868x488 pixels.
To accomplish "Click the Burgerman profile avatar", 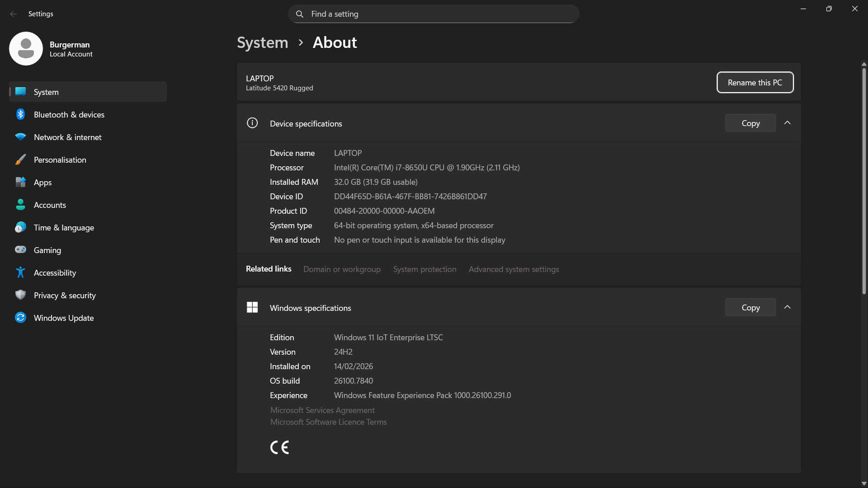I will pyautogui.click(x=26, y=48).
